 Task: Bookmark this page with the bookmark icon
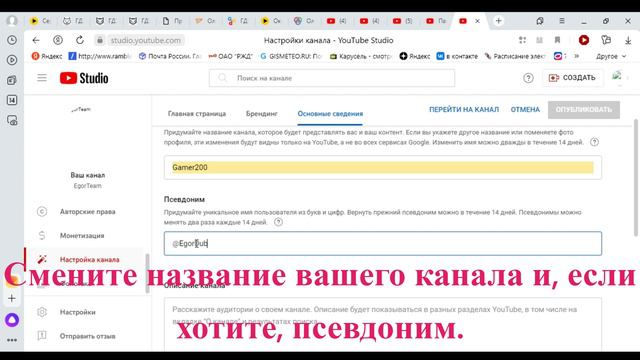[557, 40]
